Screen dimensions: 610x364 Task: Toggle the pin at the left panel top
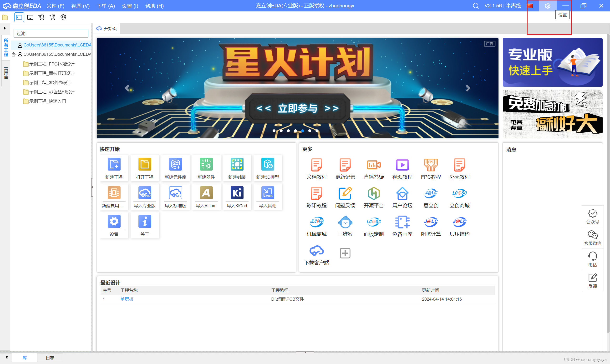pos(5,28)
